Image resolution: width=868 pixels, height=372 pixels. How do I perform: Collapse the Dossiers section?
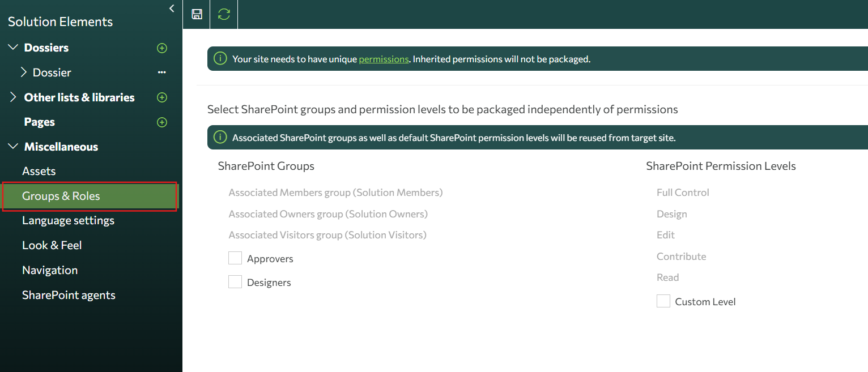[x=13, y=48]
